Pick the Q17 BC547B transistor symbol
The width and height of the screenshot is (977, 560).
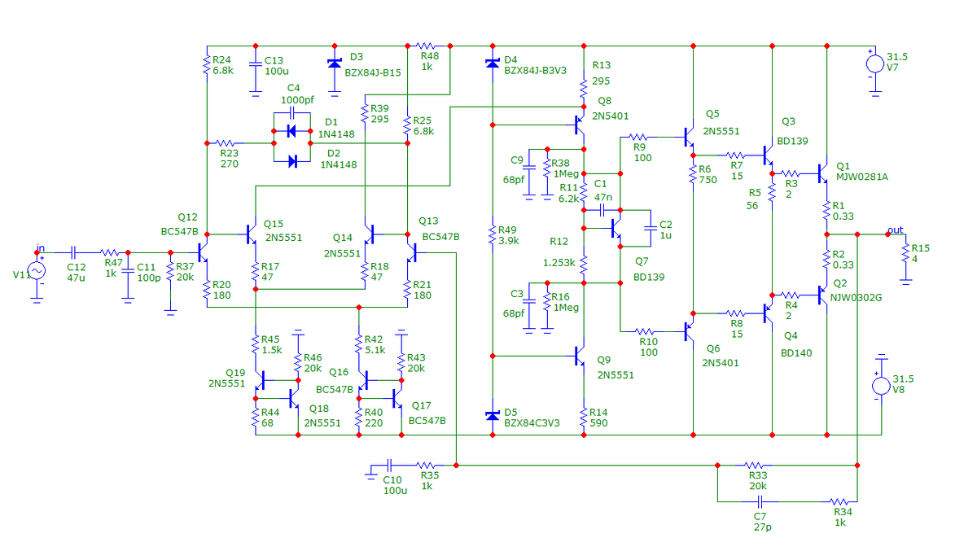(396, 398)
